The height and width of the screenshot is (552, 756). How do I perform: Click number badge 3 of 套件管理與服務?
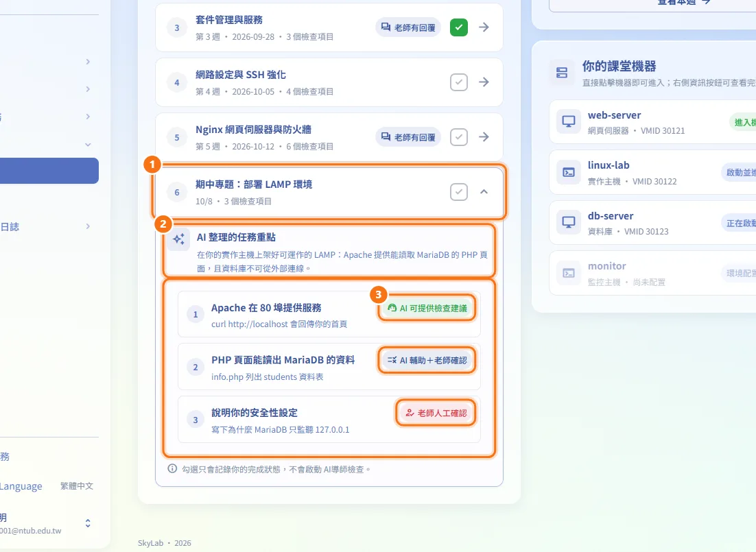(177, 28)
